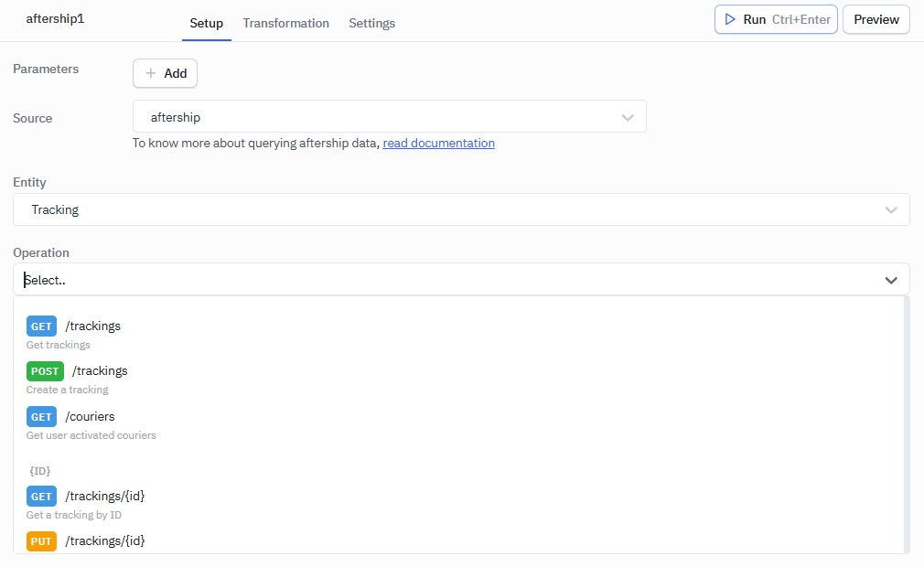Open the Settings tab

(x=371, y=23)
